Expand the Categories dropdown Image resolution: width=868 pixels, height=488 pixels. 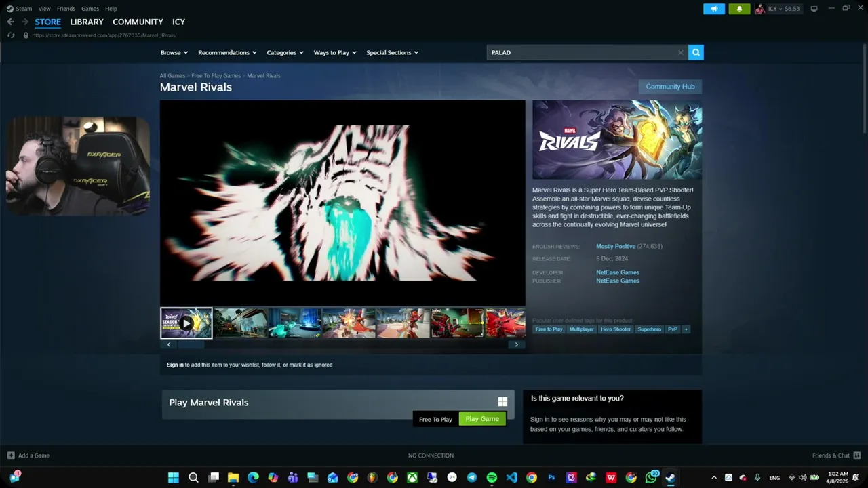(285, 52)
